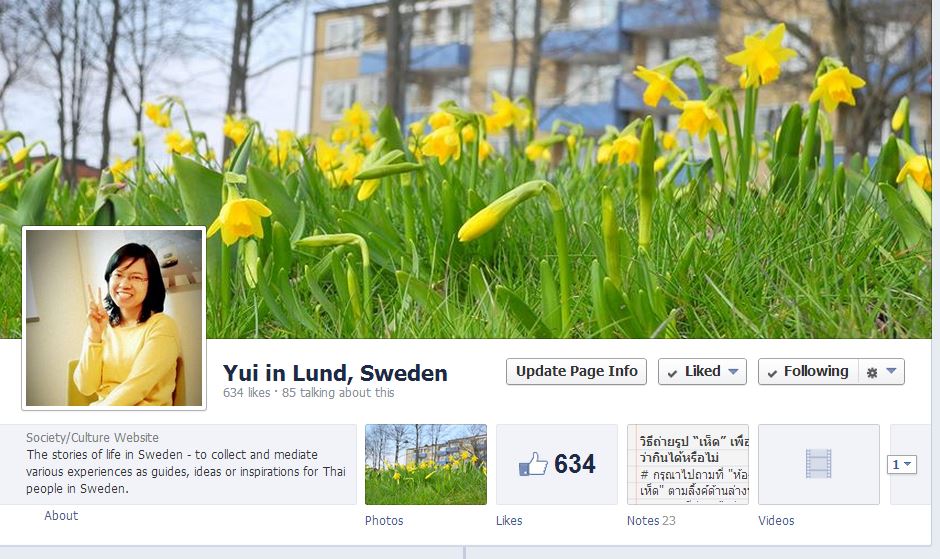The height and width of the screenshot is (559, 940).
Task: Open the Notes 23 tab label
Action: pyautogui.click(x=651, y=521)
